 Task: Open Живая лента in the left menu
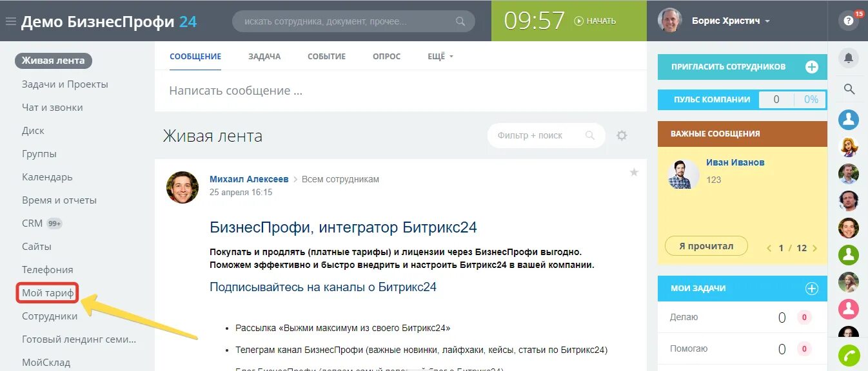click(54, 61)
